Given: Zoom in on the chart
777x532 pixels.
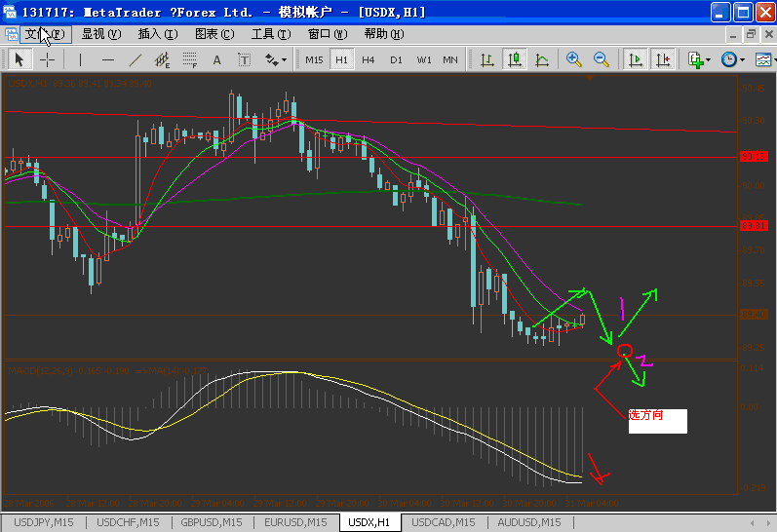Looking at the screenshot, I should [x=574, y=60].
